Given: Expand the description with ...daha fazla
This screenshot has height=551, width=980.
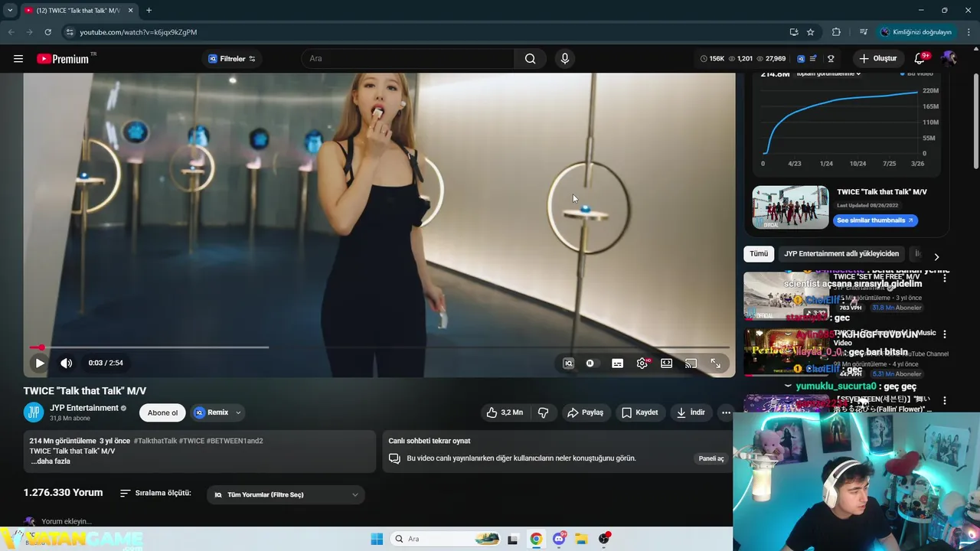Looking at the screenshot, I should (51, 461).
